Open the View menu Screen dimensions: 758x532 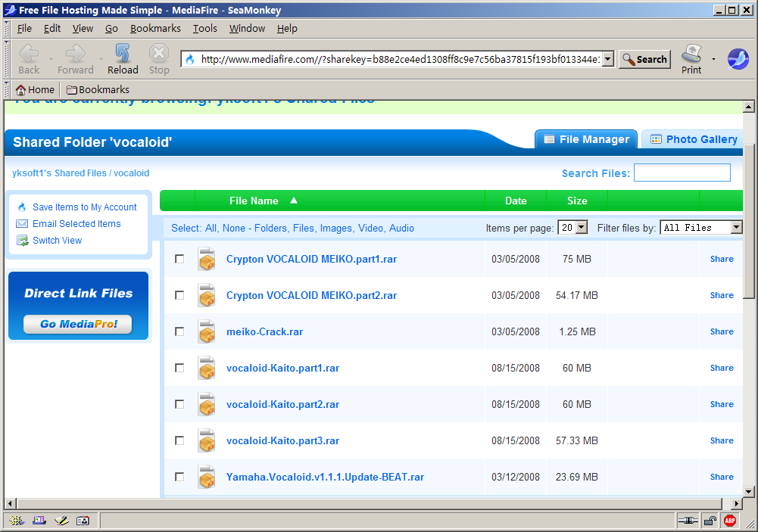pyautogui.click(x=83, y=29)
